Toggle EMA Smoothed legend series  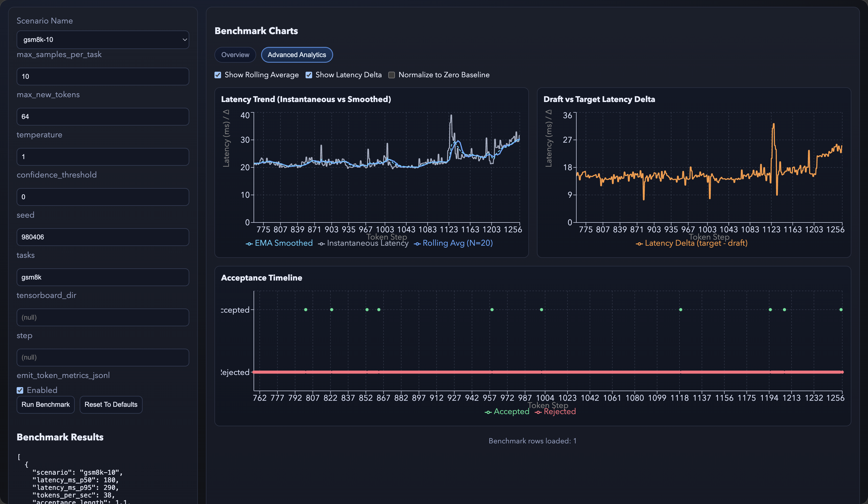279,243
